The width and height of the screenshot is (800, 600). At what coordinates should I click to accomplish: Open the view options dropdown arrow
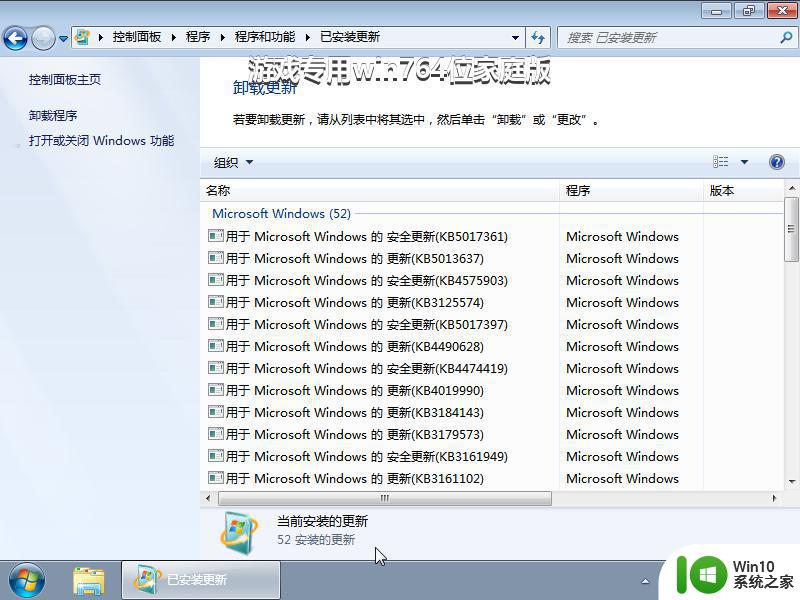tap(744, 162)
